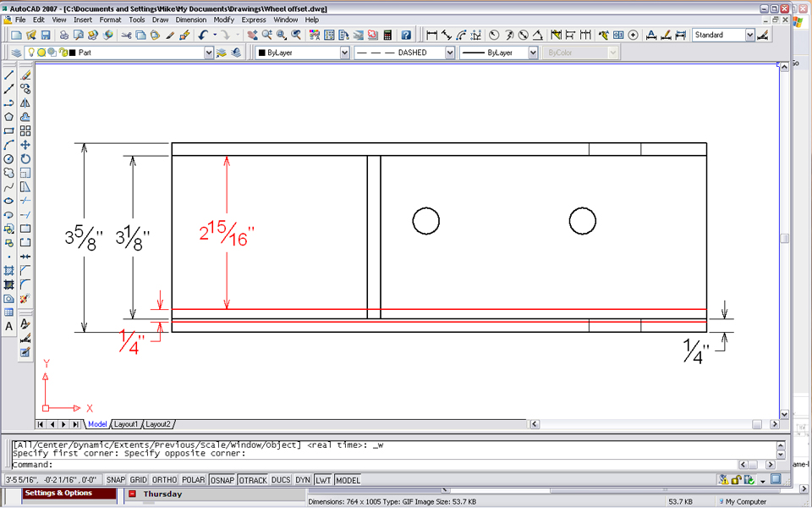
Task: Choose the Copy object tool
Action: coord(25,89)
